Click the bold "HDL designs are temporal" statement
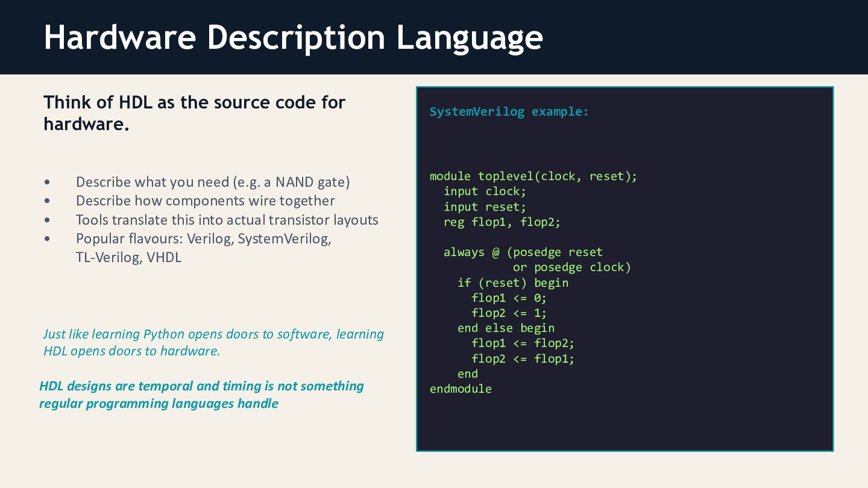This screenshot has width=868, height=488. click(201, 395)
